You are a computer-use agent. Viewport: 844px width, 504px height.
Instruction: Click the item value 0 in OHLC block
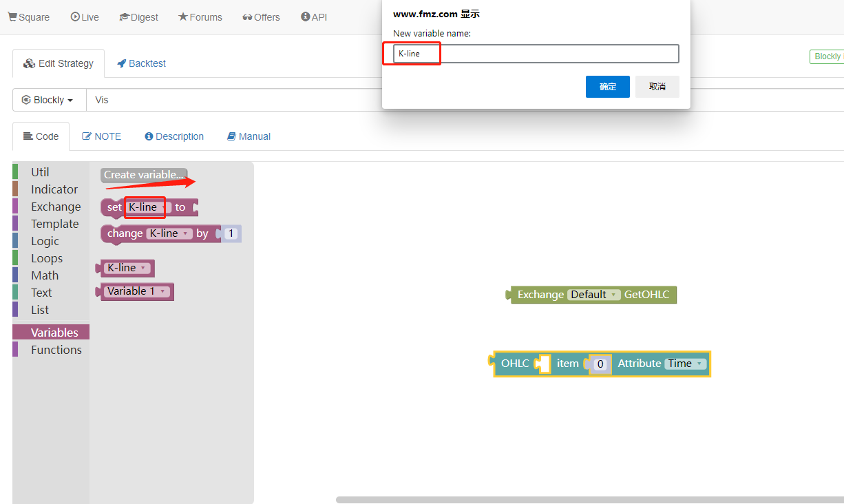coord(600,364)
